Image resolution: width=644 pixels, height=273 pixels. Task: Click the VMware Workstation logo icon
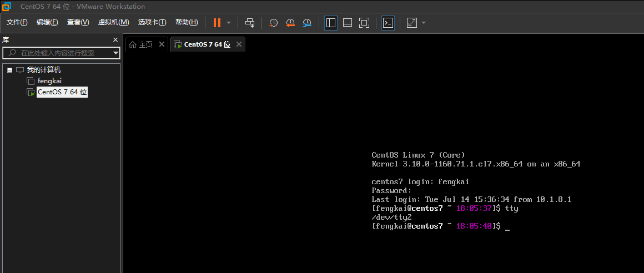click(7, 7)
